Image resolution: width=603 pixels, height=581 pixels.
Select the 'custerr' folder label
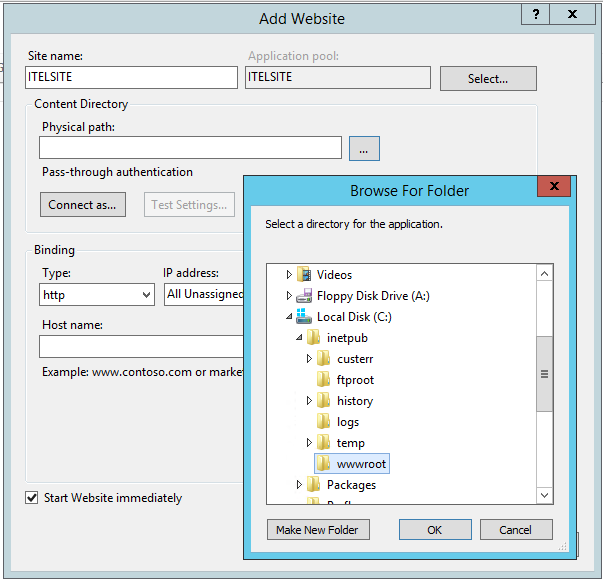click(355, 359)
